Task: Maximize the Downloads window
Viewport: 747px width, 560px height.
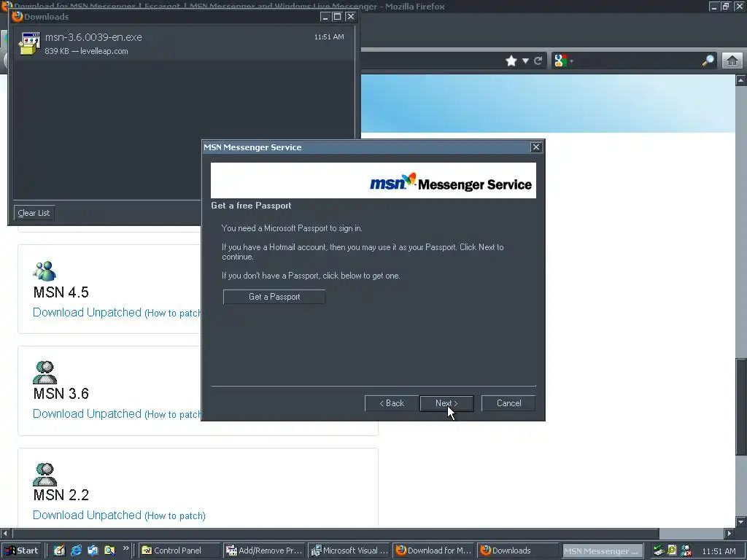Action: 337,17
